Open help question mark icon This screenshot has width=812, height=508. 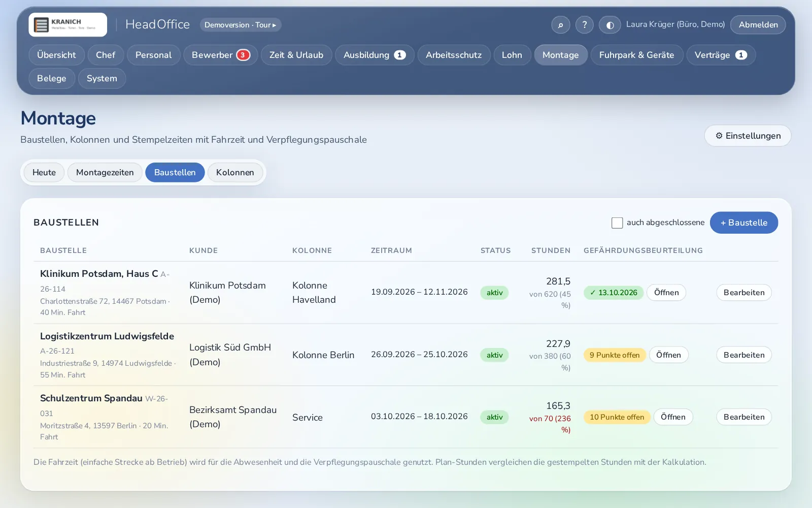point(584,24)
